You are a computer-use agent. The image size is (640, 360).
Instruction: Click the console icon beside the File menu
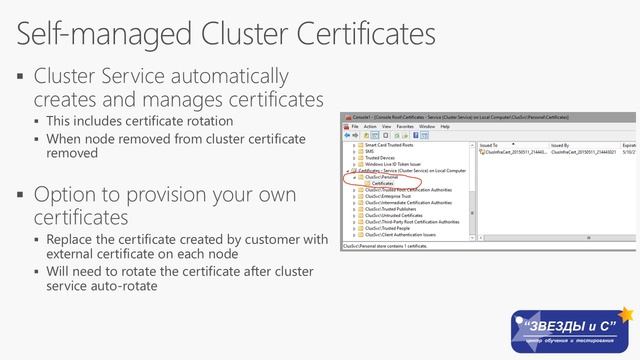pos(347,127)
